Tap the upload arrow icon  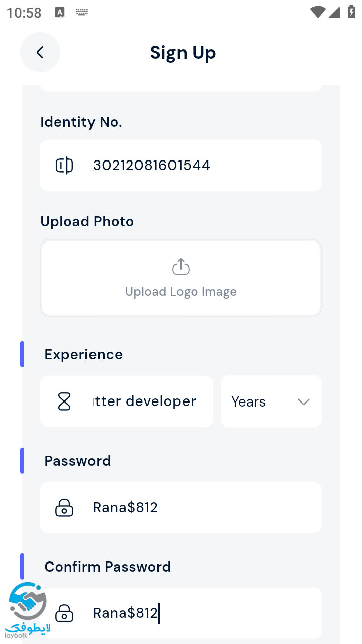(x=181, y=267)
